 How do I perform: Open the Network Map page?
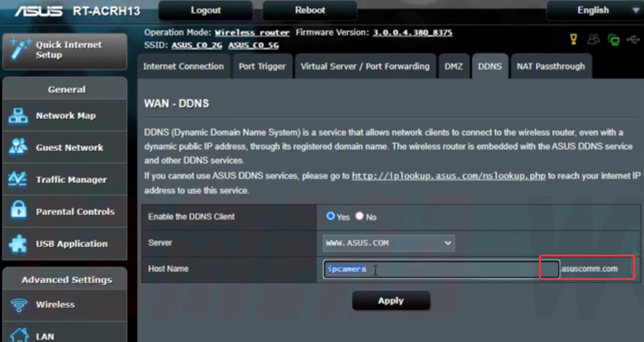coord(65,116)
